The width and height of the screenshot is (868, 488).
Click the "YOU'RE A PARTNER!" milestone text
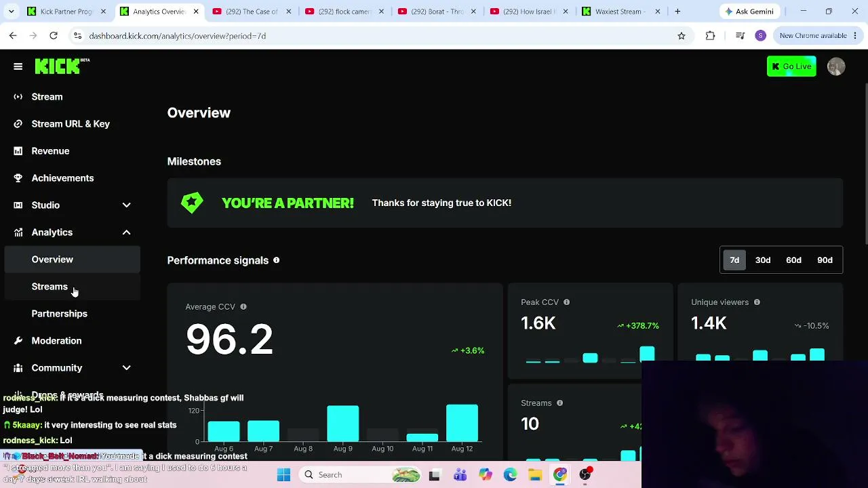[288, 203]
